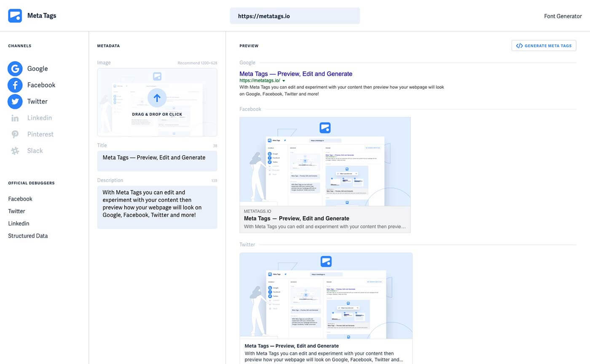The width and height of the screenshot is (590, 364).
Task: Toggle the Twitter channel icon
Action: point(15,102)
